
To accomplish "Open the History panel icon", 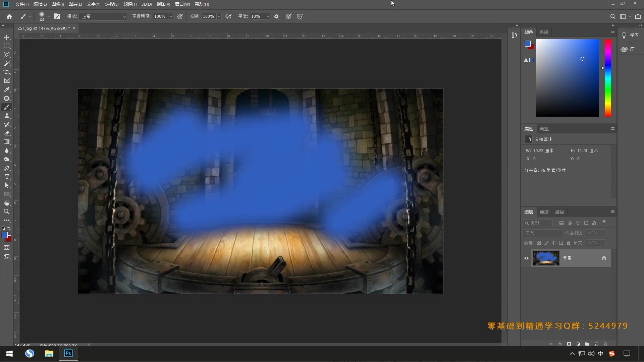I will click(x=514, y=35).
